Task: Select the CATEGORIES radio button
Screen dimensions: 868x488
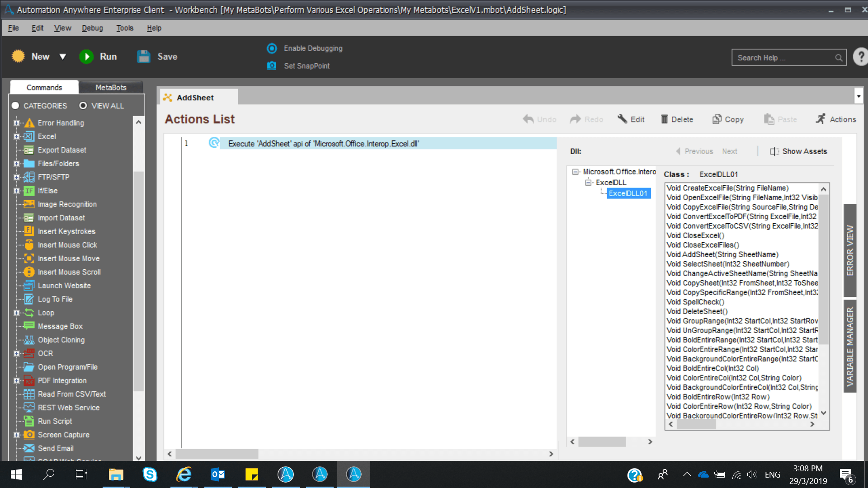Action: (15, 105)
